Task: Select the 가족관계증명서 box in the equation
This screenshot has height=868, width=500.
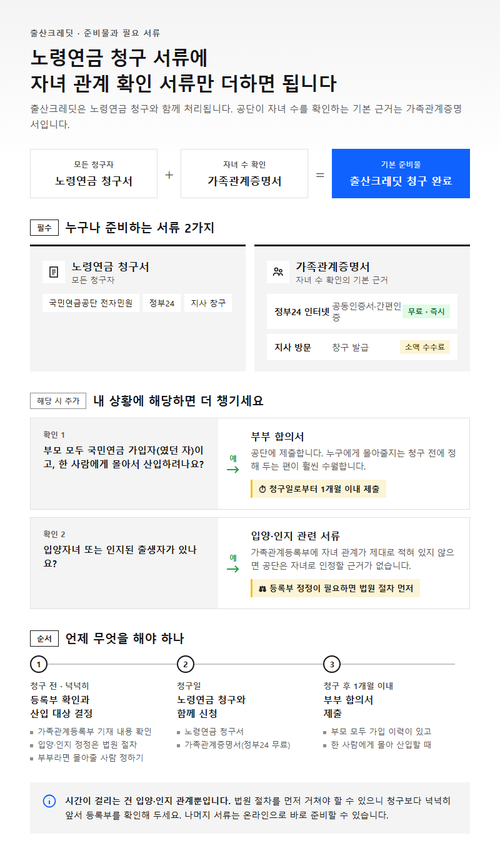Action: 244,173
